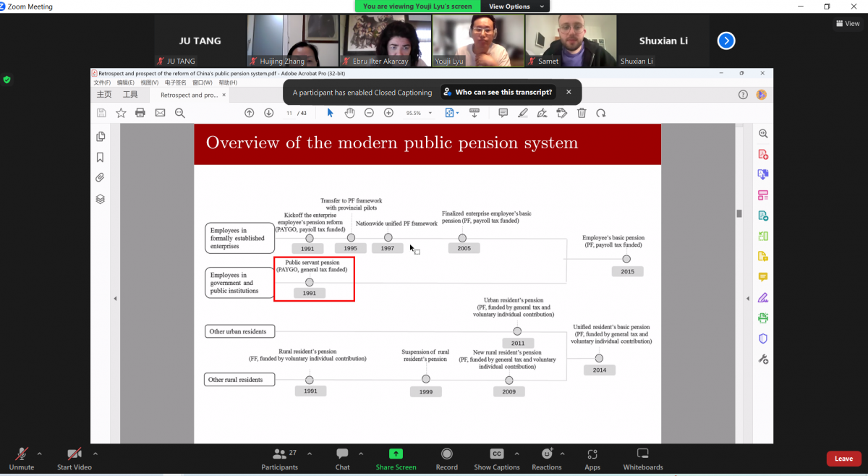Choose the arrow selection tool
Image resolution: width=868 pixels, height=476 pixels.
pyautogui.click(x=331, y=113)
